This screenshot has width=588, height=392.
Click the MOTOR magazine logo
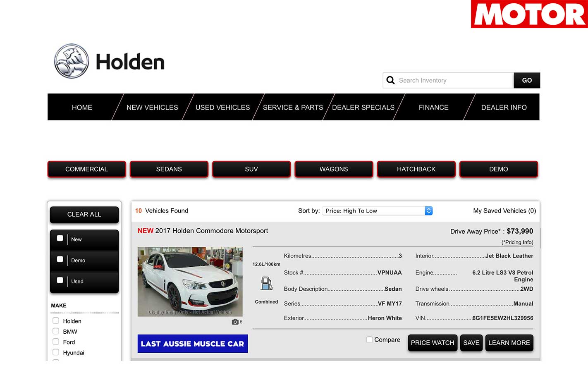(x=529, y=14)
